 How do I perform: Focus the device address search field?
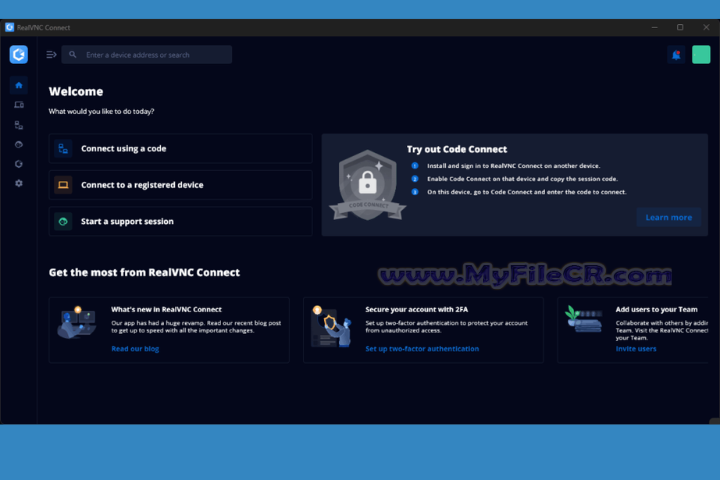point(146,55)
